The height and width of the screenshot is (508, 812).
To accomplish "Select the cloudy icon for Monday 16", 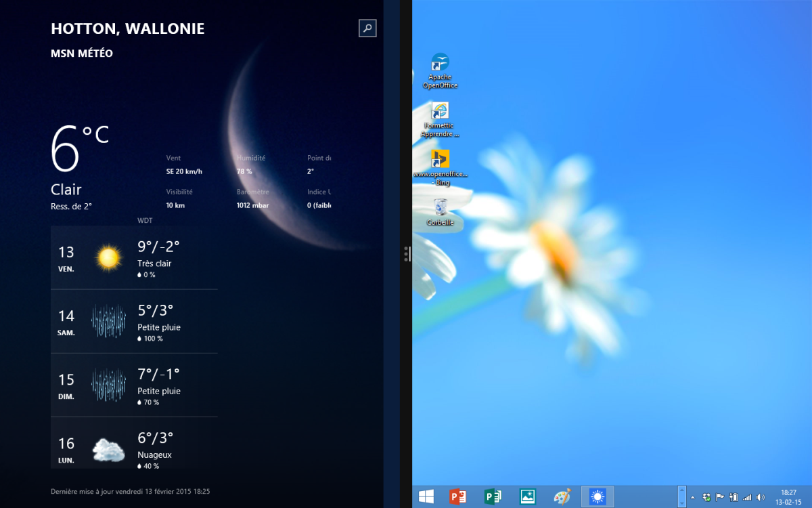I will pyautogui.click(x=108, y=449).
